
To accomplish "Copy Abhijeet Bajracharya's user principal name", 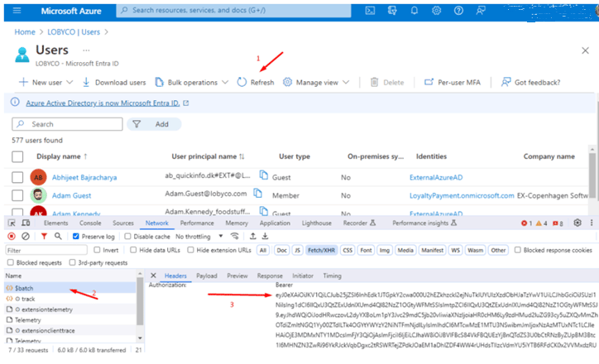I will click(x=264, y=175).
